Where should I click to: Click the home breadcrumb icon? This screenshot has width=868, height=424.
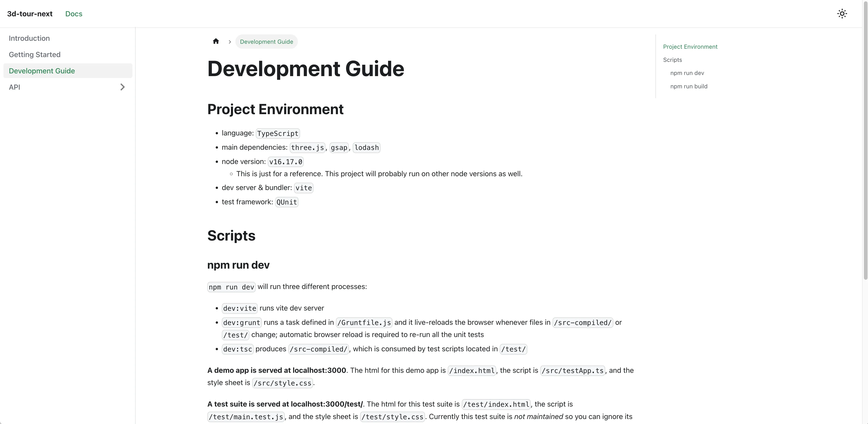pos(216,41)
